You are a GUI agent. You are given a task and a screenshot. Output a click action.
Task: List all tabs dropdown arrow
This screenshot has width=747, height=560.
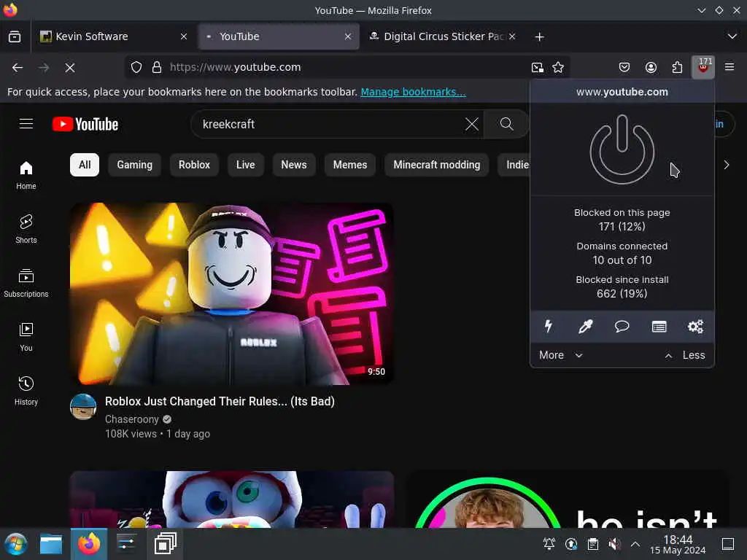(732, 36)
